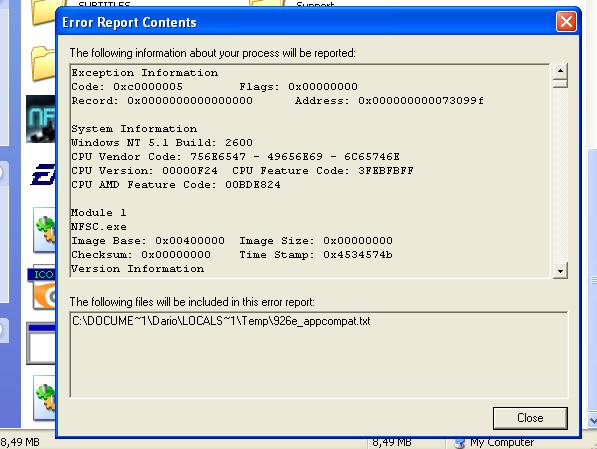Click the NFSC.exe module line

[x=99, y=227]
